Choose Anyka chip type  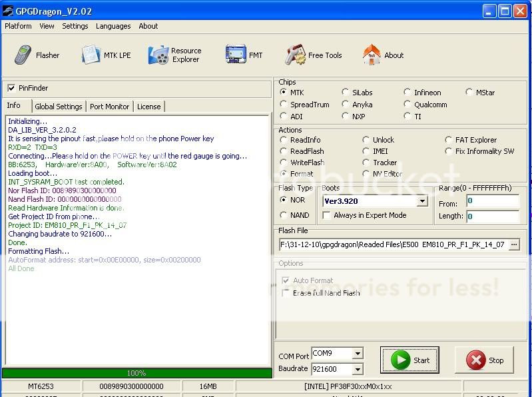pos(345,104)
